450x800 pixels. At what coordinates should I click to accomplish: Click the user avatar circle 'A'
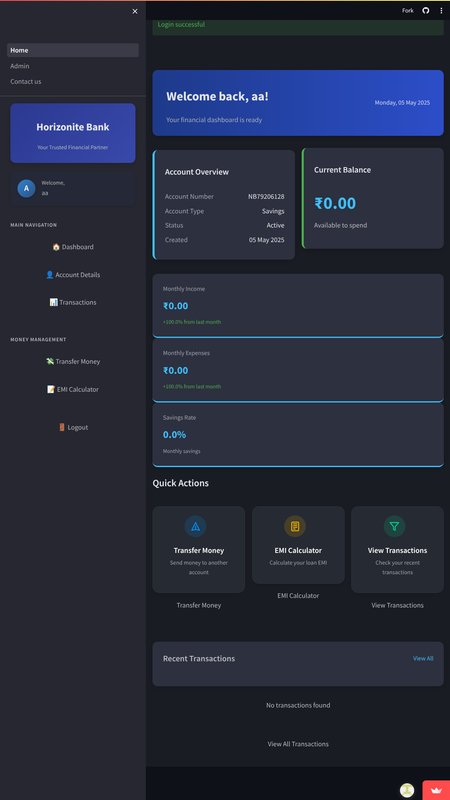(27, 188)
